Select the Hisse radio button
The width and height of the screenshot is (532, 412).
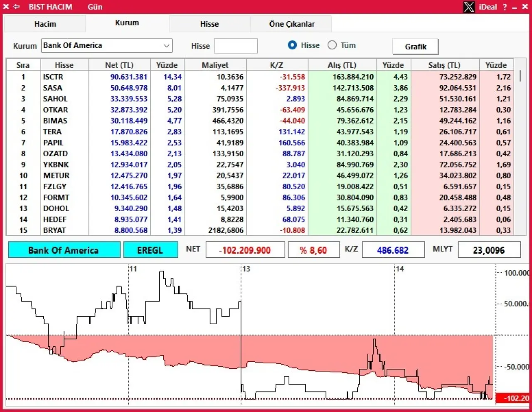point(292,45)
